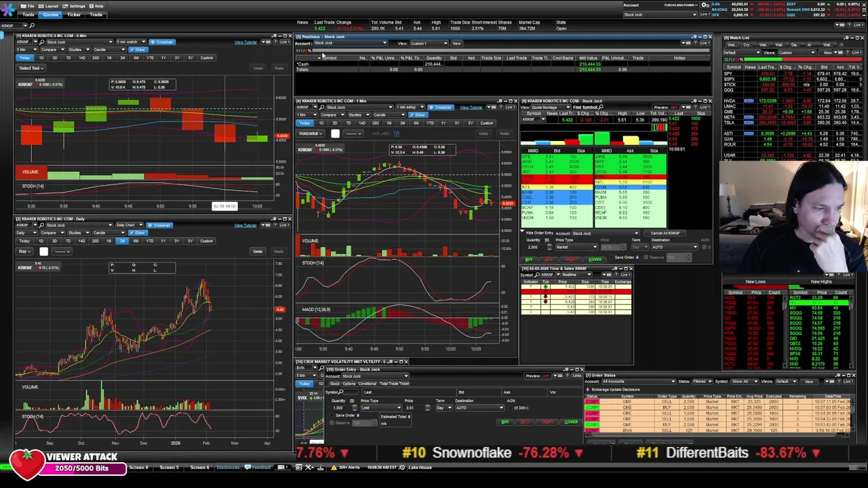Viewport: 868px width, 488px height.
Task: Open the Settings menu
Action: coord(75,6)
